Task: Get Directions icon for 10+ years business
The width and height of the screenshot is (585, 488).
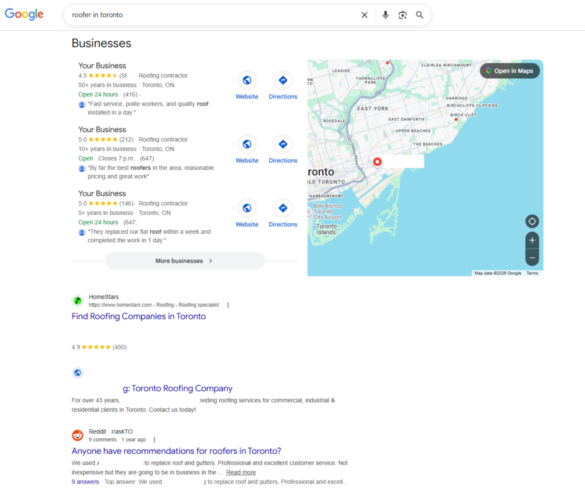Action: 283,144
